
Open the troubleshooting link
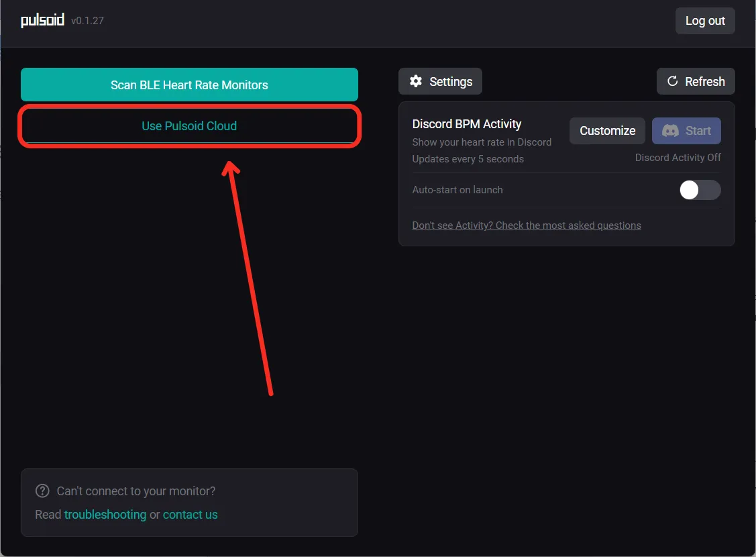point(105,515)
